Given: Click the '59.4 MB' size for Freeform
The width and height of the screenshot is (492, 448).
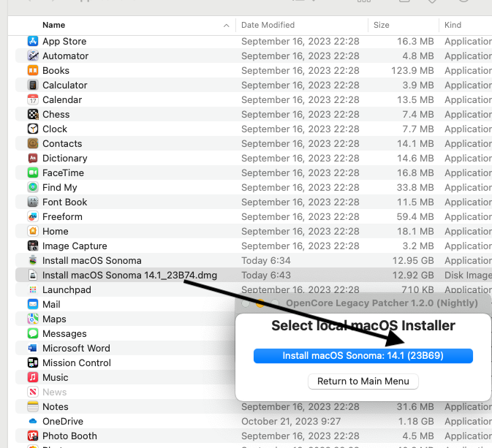Looking at the screenshot, I should click(415, 216).
